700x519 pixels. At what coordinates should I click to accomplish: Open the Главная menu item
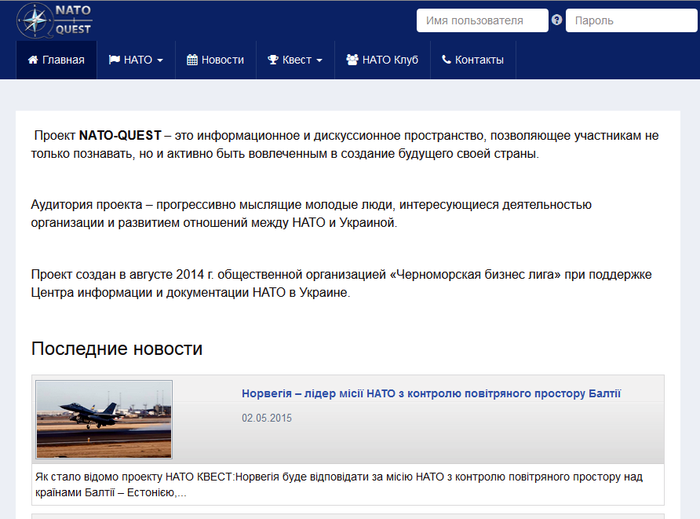(56, 60)
